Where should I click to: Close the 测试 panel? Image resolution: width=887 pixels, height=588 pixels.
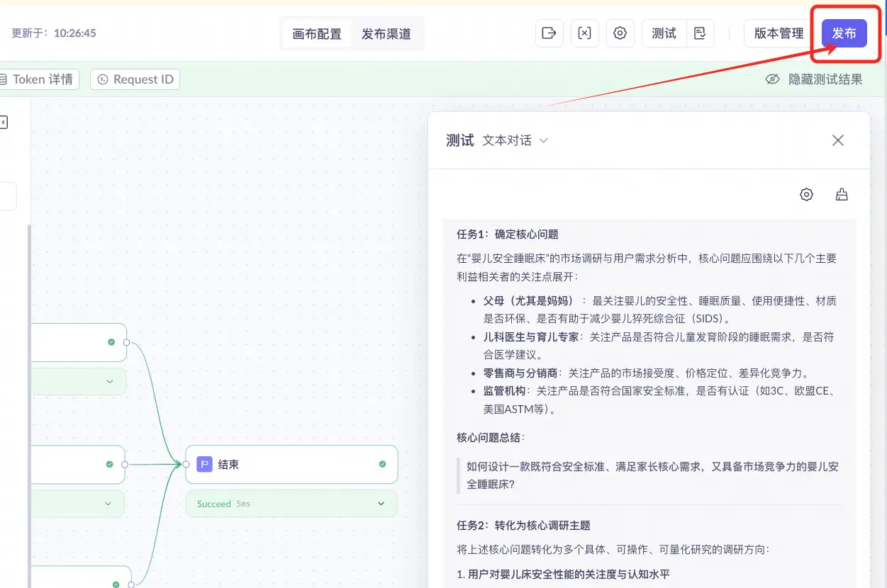838,140
